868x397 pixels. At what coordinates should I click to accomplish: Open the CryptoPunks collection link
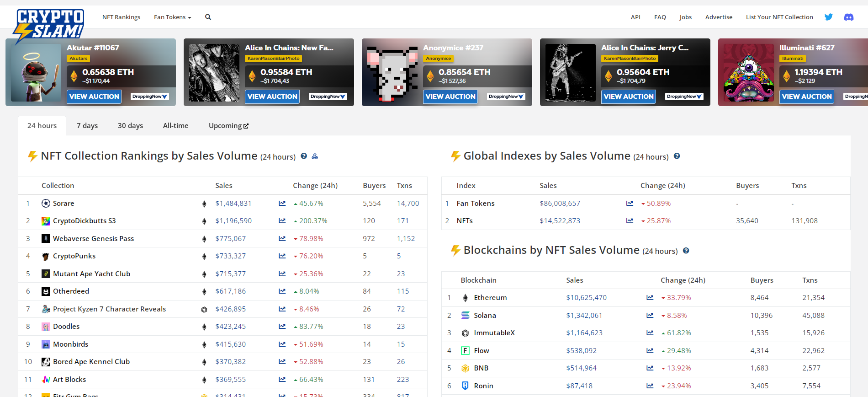tap(74, 256)
